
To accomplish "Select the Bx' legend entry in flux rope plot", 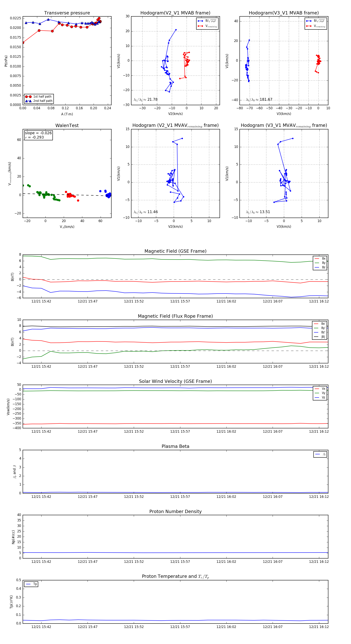I will coord(320,324).
